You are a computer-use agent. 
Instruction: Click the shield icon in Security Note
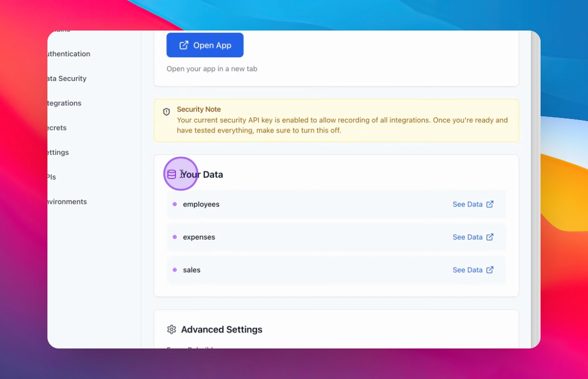pyautogui.click(x=166, y=112)
